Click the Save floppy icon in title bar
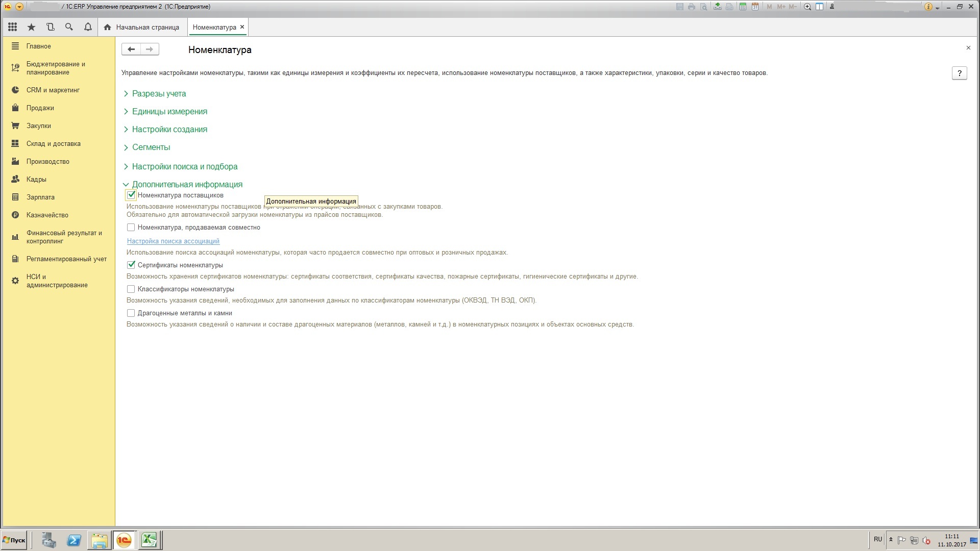The width and height of the screenshot is (980, 551). coord(679,7)
